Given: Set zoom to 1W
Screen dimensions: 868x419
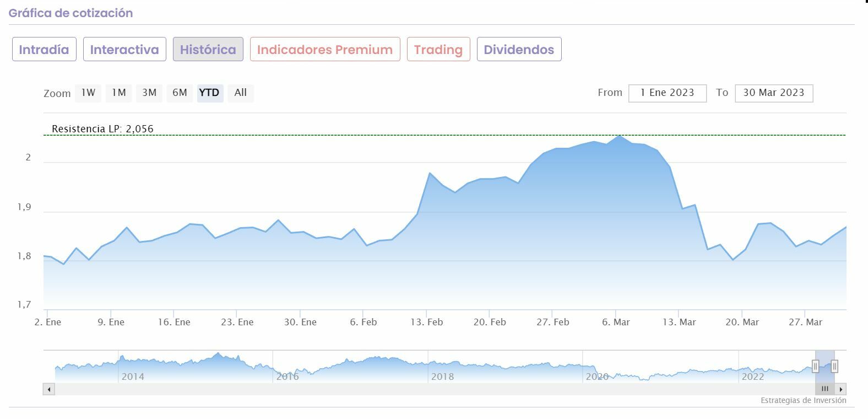Looking at the screenshot, I should 88,93.
